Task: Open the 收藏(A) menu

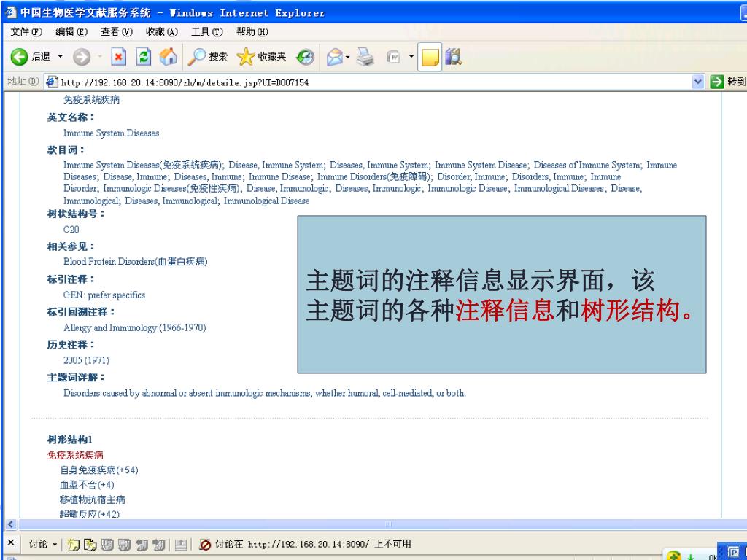Action: pyautogui.click(x=162, y=32)
